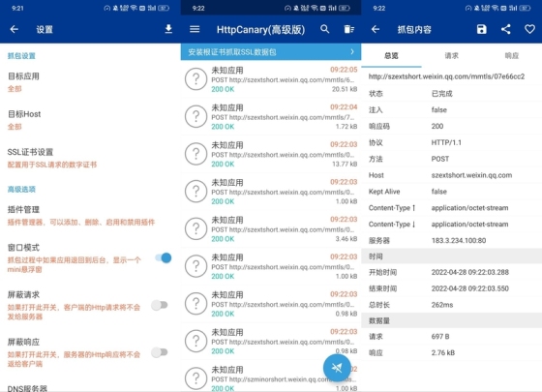This screenshot has width=542, height=392.
Task: Tap the Host value szextshort.weixin.qq.com
Action: (x=471, y=175)
